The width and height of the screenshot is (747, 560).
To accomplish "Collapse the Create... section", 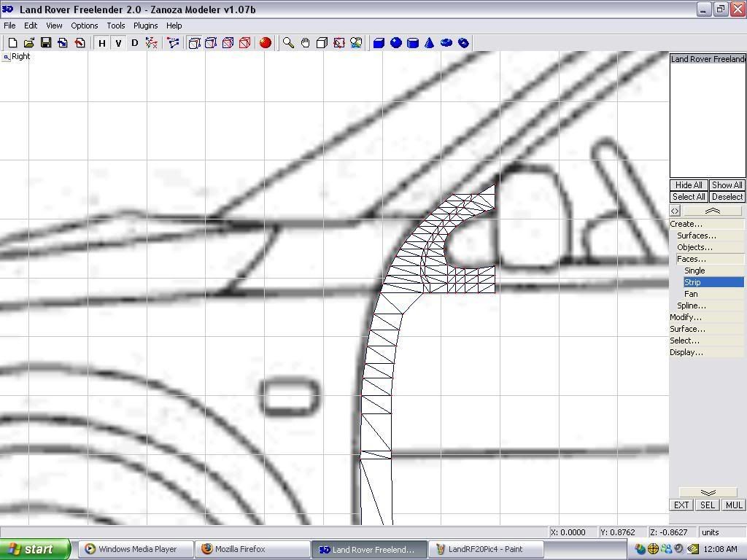I will (x=686, y=224).
